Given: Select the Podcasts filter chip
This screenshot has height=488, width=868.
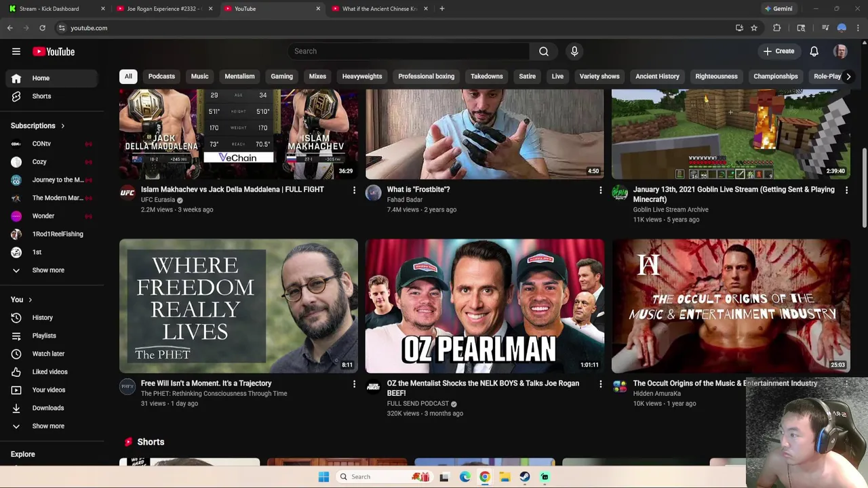Looking at the screenshot, I should pyautogui.click(x=161, y=77).
